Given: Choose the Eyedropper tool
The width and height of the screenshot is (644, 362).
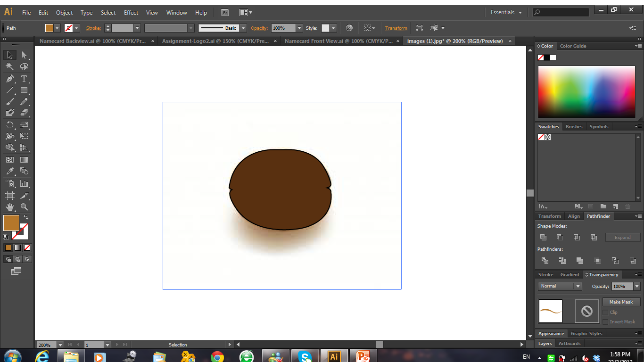Looking at the screenshot, I should tap(9, 172).
